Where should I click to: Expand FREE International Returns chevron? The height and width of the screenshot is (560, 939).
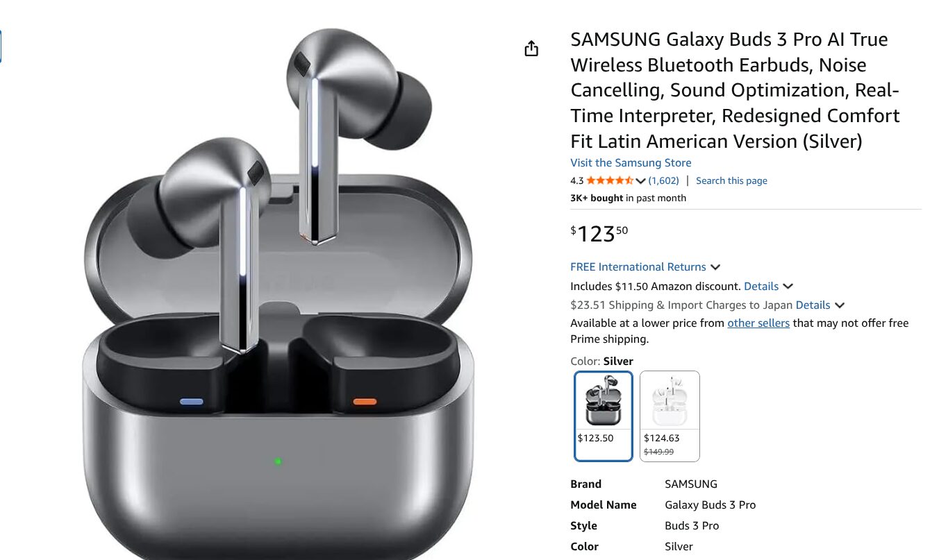pos(715,267)
